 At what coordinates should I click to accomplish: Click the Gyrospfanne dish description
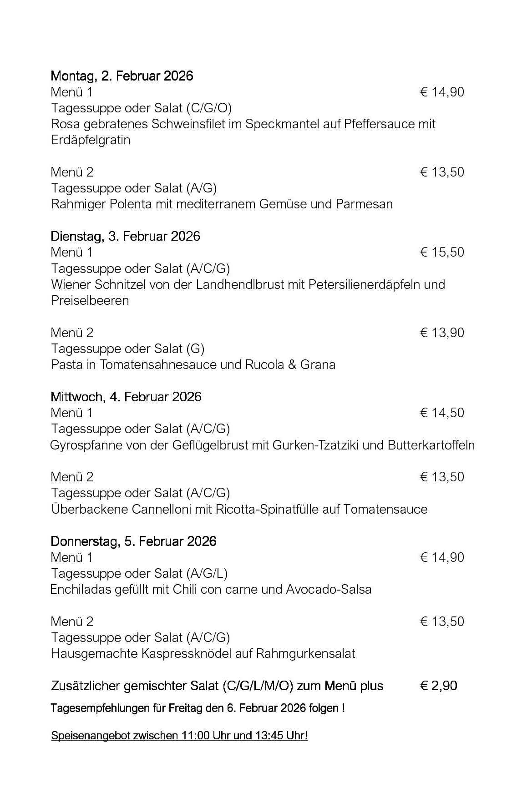point(262,445)
